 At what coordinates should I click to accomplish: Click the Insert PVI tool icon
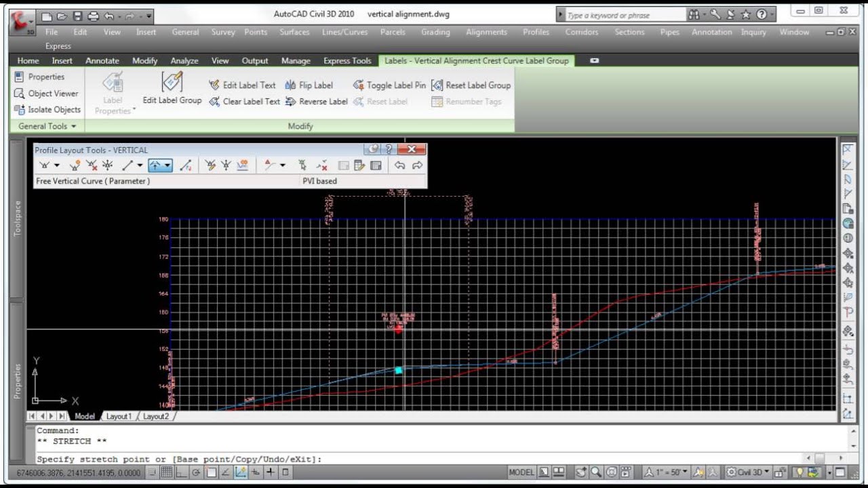tap(75, 165)
